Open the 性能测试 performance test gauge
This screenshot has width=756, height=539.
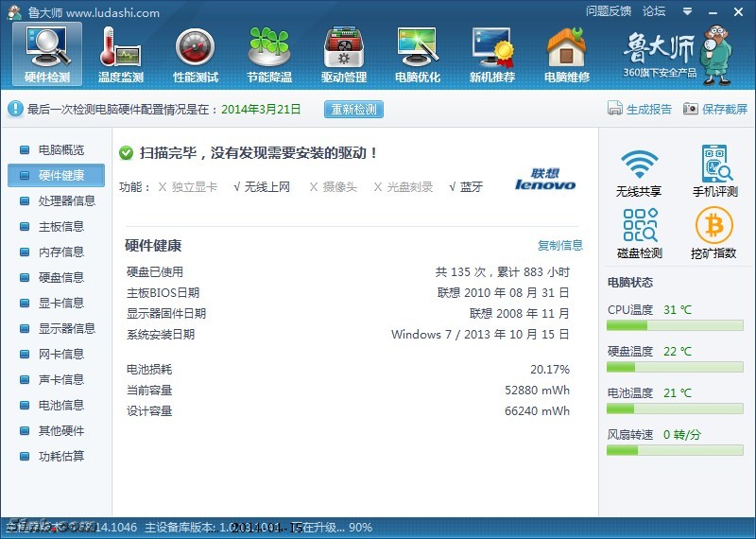[x=195, y=53]
